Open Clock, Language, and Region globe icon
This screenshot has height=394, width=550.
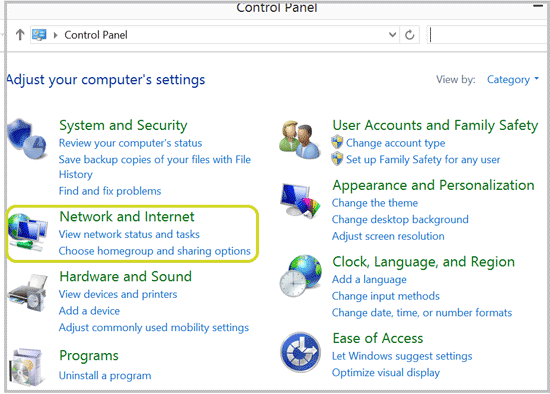point(301,276)
